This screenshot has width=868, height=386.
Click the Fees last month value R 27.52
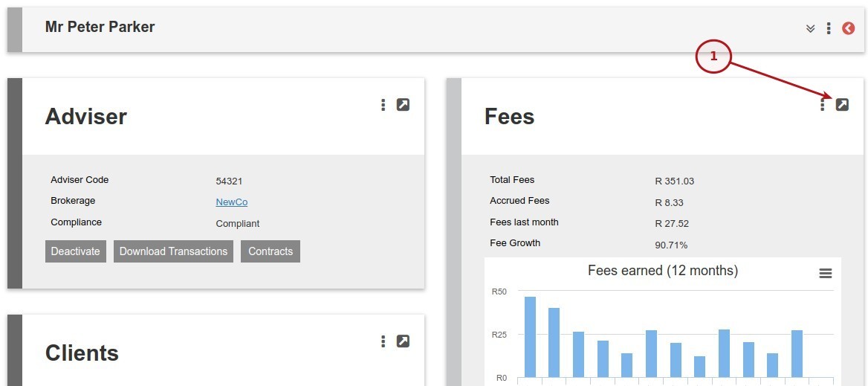click(672, 224)
